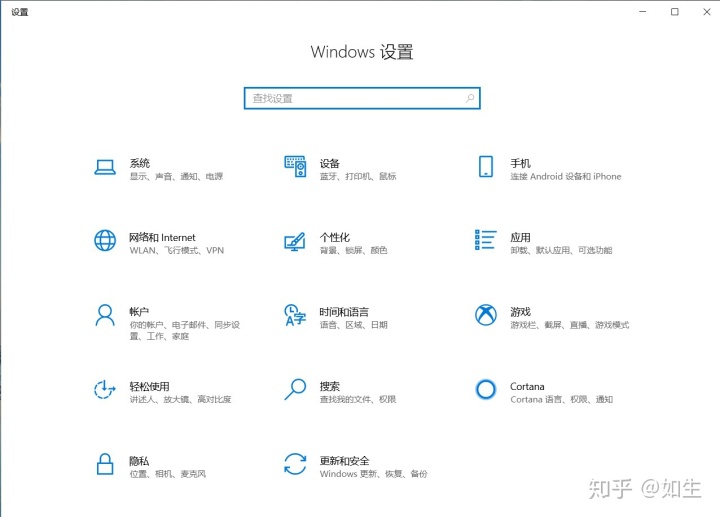Viewport: 720px width, 517px height.
Task: Open the 网络和 Internet globe icon
Action: (x=105, y=241)
